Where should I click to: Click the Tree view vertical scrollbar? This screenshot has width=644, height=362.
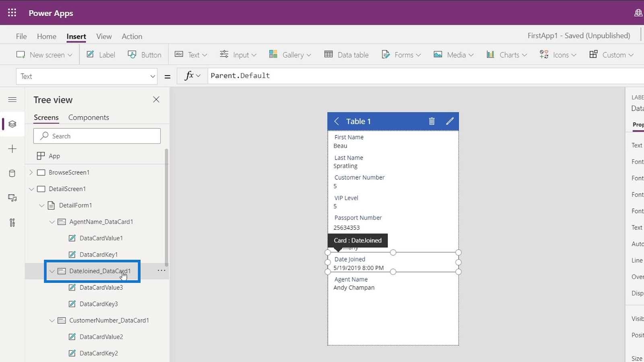click(167, 207)
